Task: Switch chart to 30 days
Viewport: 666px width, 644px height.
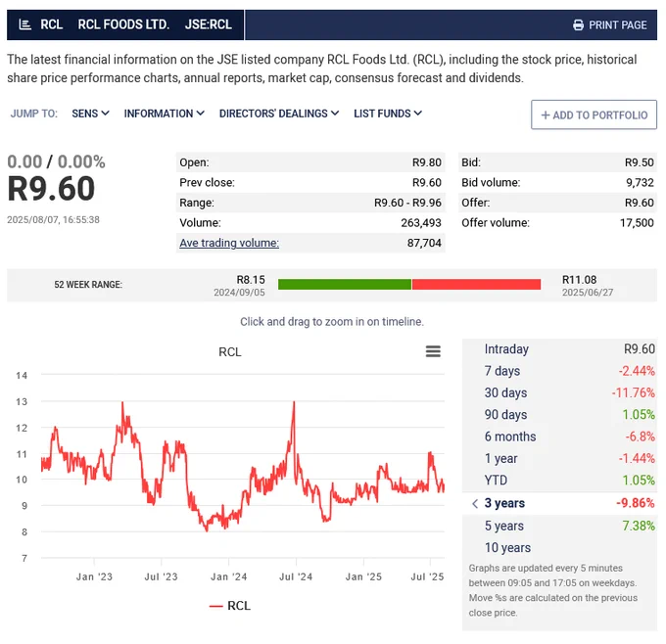Action: (x=559, y=392)
